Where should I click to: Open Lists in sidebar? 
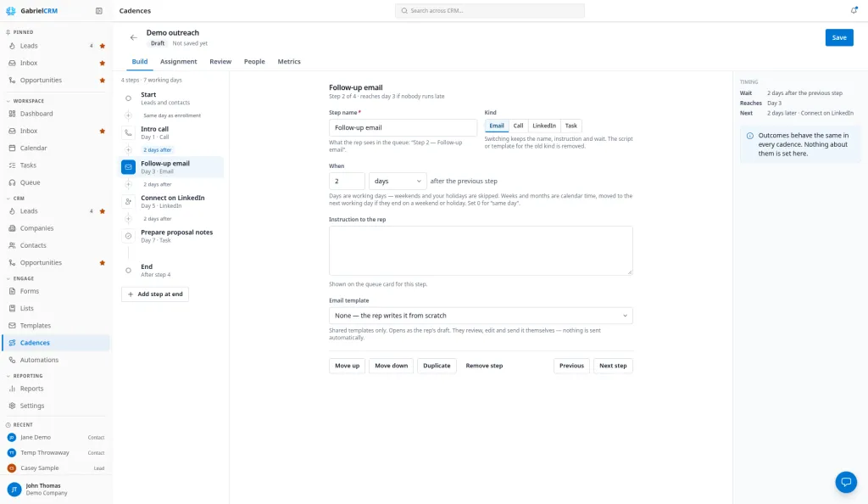click(x=55, y=308)
